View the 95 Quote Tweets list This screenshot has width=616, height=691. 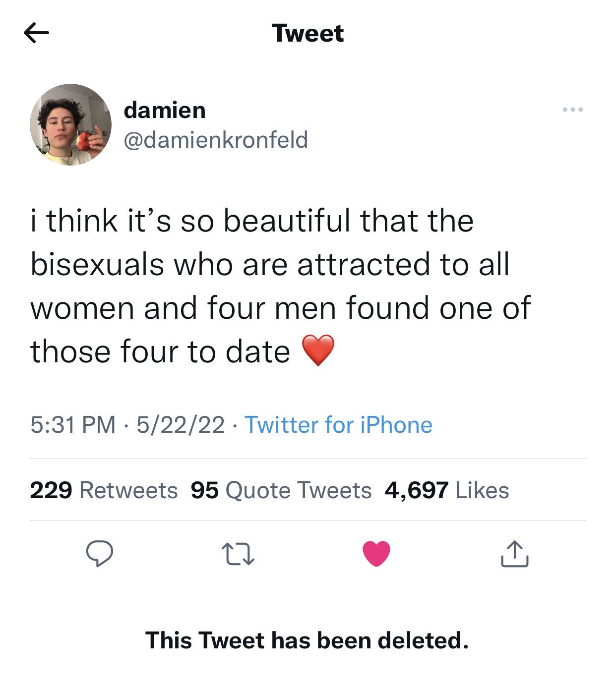click(281, 490)
